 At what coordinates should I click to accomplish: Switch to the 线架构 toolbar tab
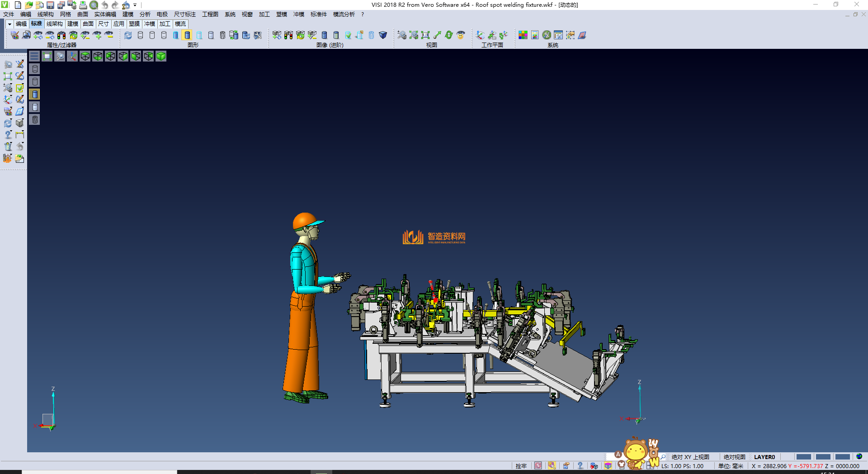click(x=54, y=24)
